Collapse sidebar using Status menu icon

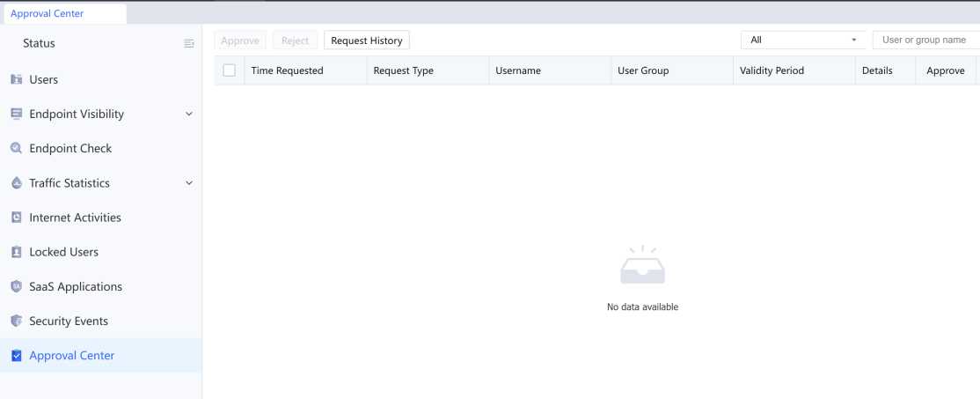click(188, 43)
